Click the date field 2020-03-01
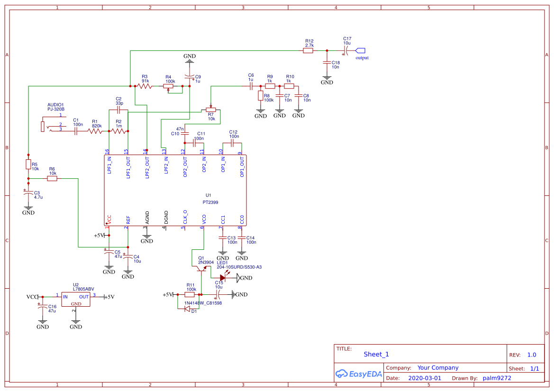 [425, 378]
